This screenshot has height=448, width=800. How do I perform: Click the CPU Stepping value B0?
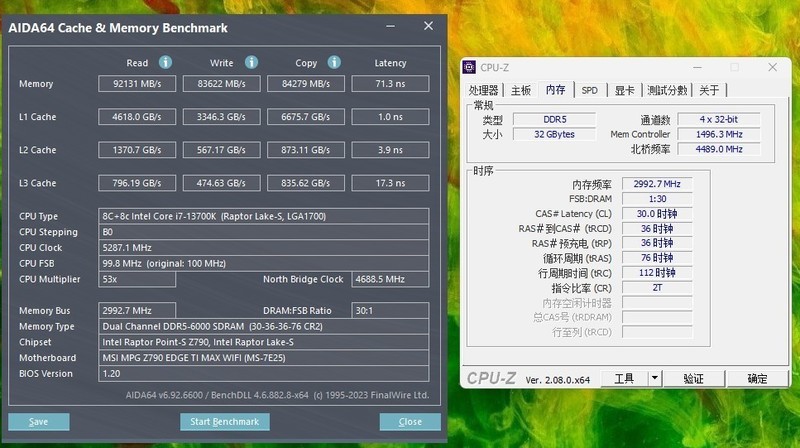click(x=264, y=232)
